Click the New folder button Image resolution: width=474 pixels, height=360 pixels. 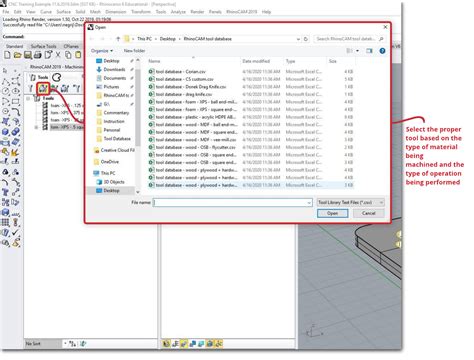tap(134, 51)
